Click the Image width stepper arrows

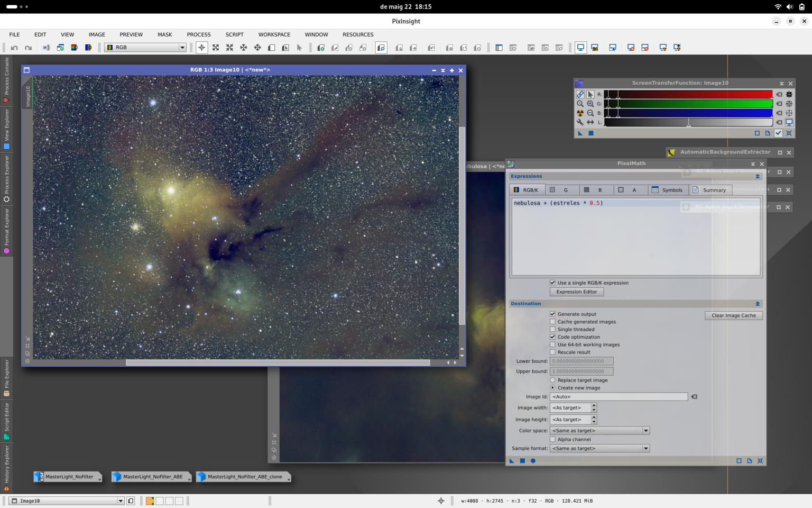coord(594,408)
